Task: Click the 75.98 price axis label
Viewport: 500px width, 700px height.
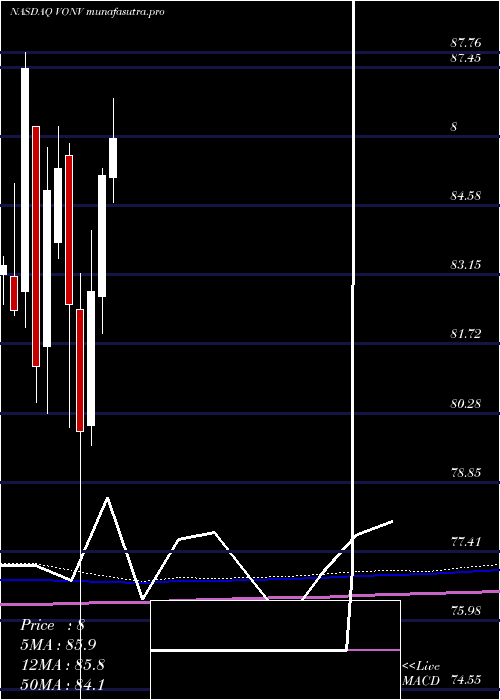Action: point(467,611)
